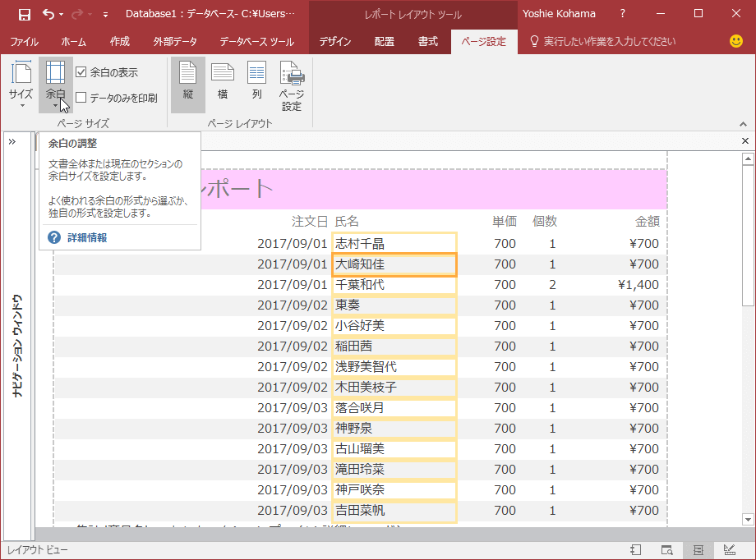Expand the ナビゲーション ウィンドウ pane
The image size is (756, 560).
pos(12,140)
